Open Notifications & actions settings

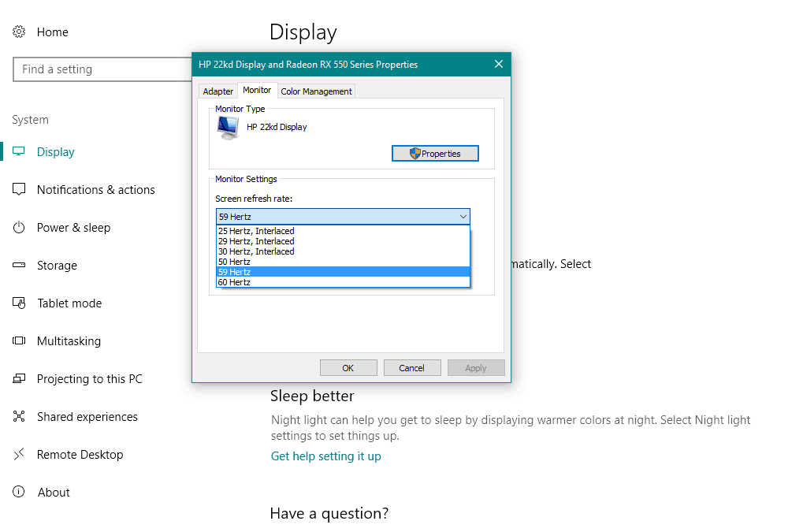point(96,190)
